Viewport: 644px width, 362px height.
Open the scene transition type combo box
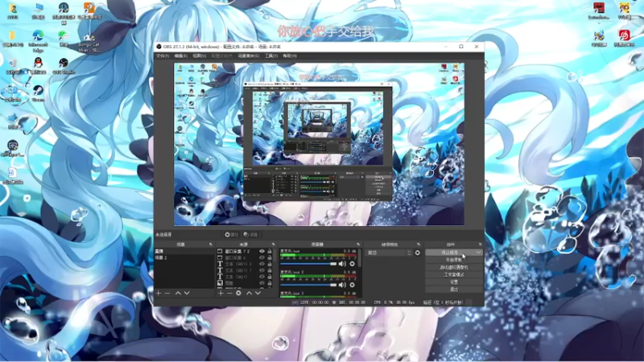click(389, 253)
